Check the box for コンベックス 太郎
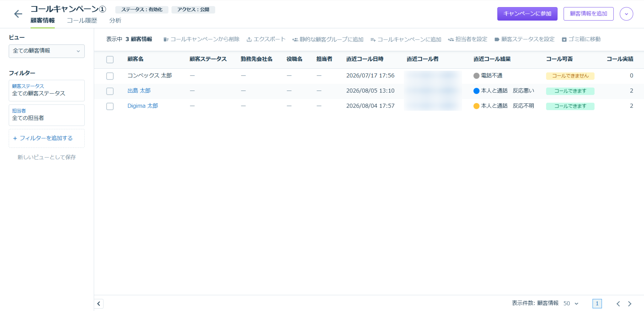 pos(110,76)
